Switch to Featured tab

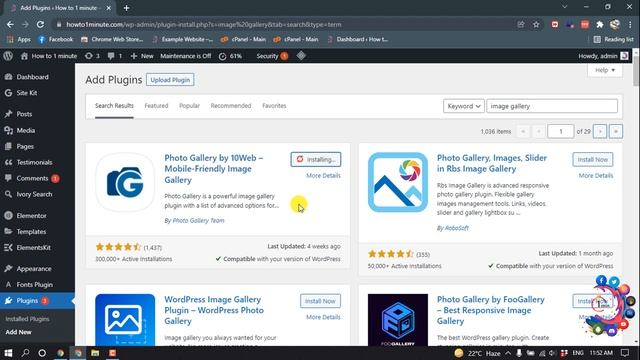click(x=156, y=106)
